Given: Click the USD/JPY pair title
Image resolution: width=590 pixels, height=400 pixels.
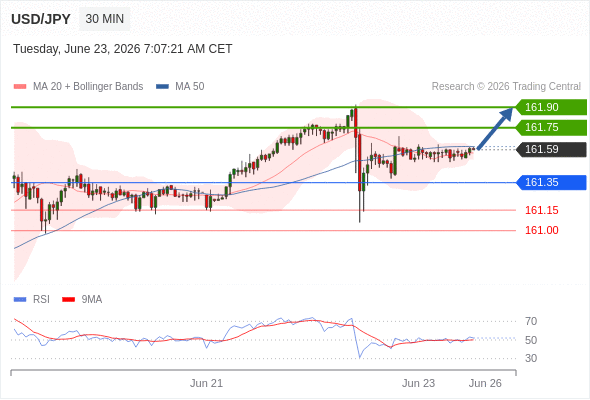Looking at the screenshot, I should pyautogui.click(x=41, y=19).
